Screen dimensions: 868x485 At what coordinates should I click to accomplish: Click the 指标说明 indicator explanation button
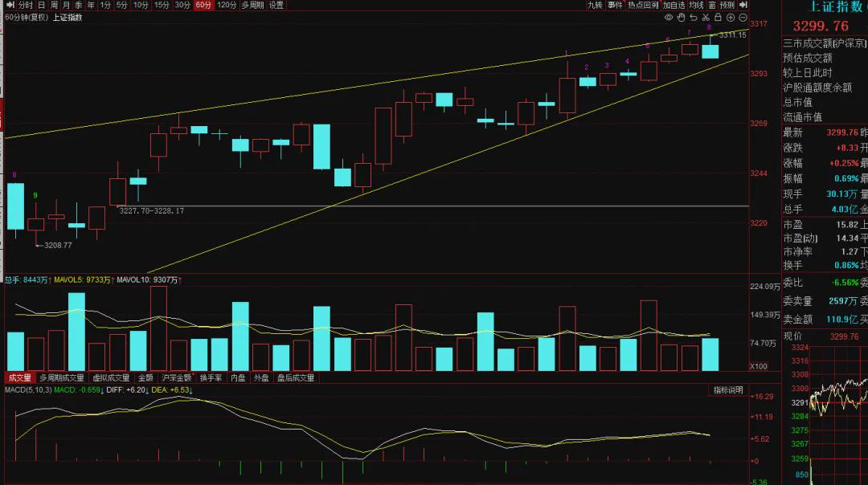[728, 390]
